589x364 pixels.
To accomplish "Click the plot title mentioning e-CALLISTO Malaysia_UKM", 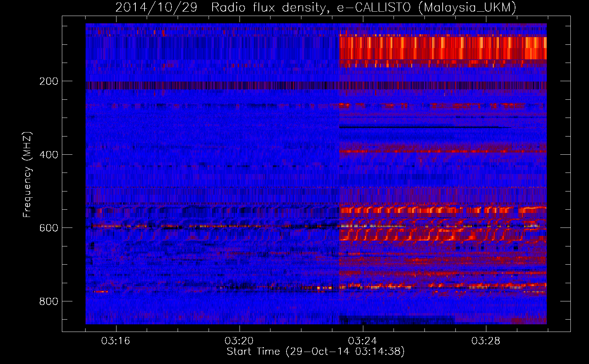I will tap(316, 7).
